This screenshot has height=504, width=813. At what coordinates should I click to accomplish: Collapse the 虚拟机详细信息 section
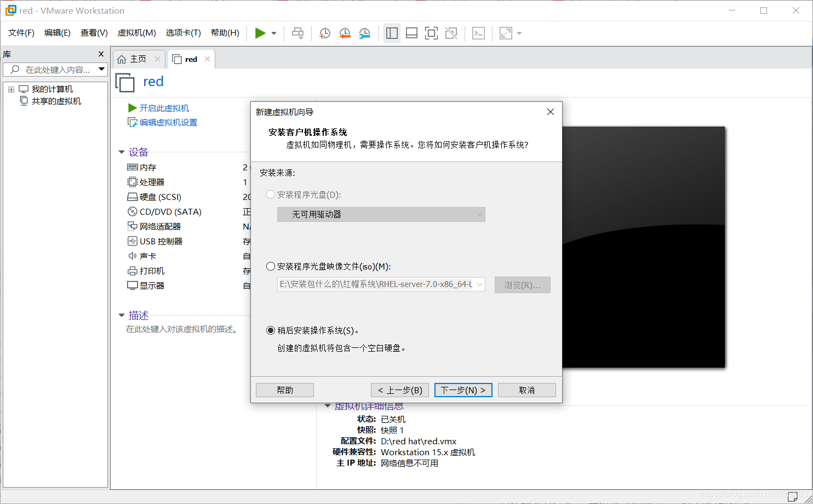click(328, 406)
